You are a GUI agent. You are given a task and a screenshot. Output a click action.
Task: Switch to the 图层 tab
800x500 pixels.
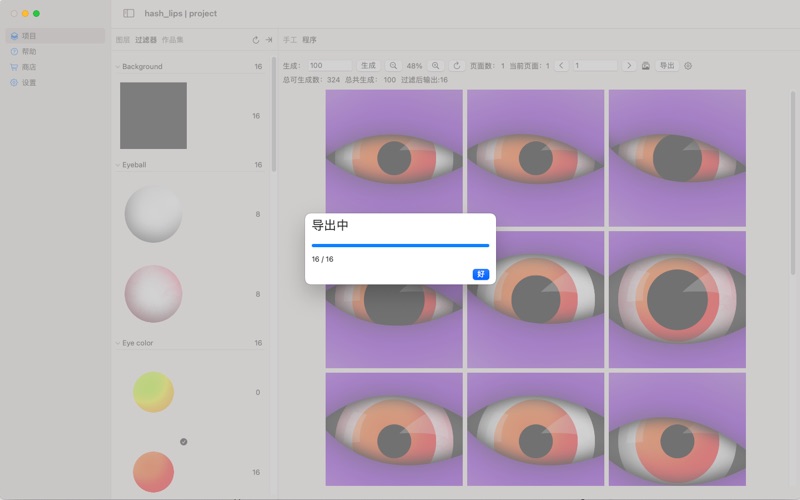122,41
